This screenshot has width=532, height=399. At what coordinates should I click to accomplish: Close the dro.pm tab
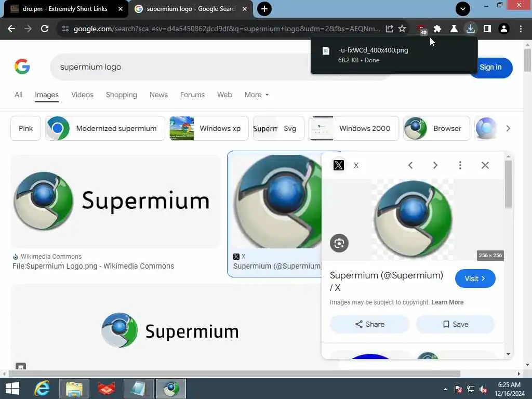point(121,9)
